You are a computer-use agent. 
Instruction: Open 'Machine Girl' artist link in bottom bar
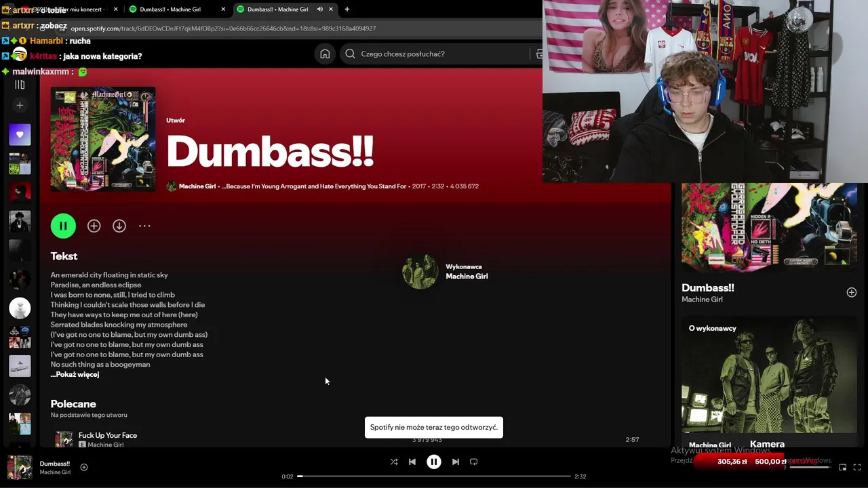coord(55,472)
